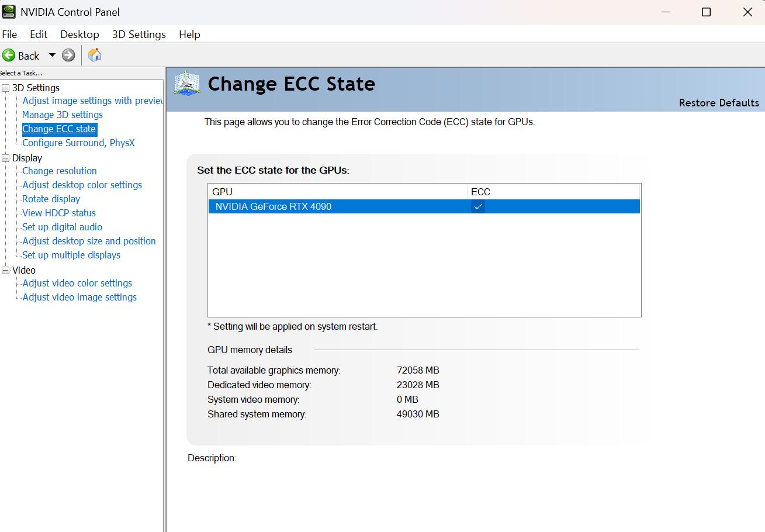Toggle ECC checkbox for GeForce RTX 4090
This screenshot has height=532, width=765.
[x=478, y=206]
